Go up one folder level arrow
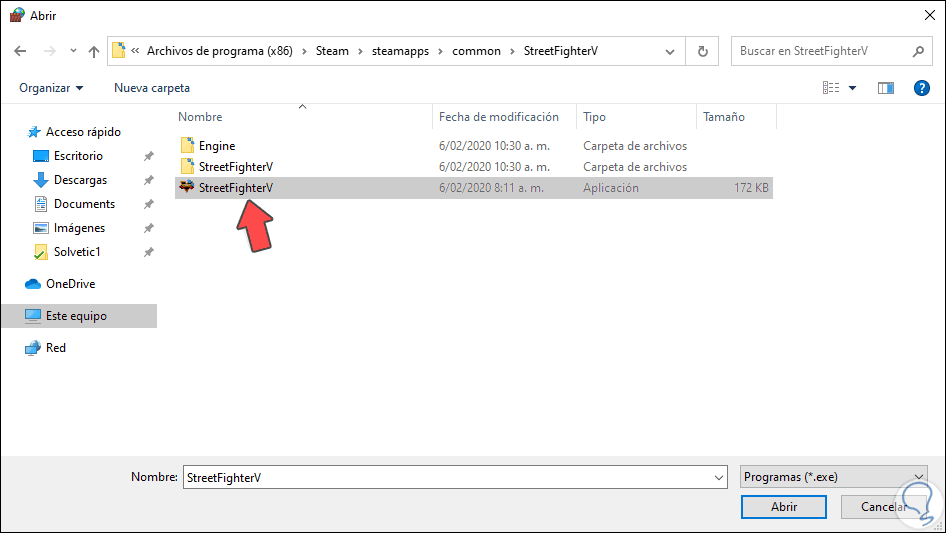 94,51
